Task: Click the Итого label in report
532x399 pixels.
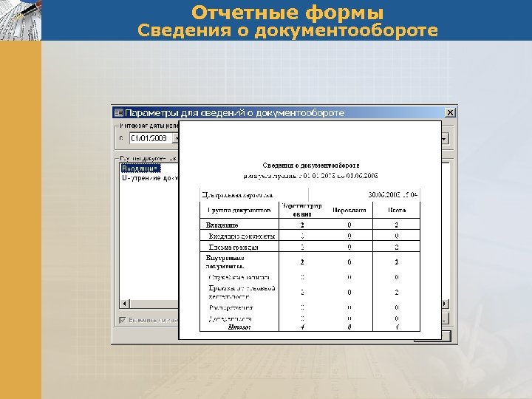Action: 239,327
